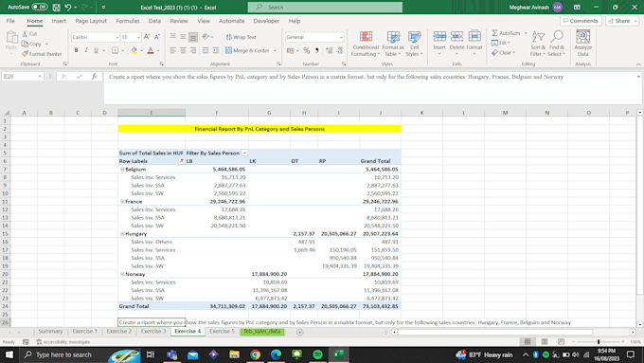
Task: Click the Share button
Action: 622,21
